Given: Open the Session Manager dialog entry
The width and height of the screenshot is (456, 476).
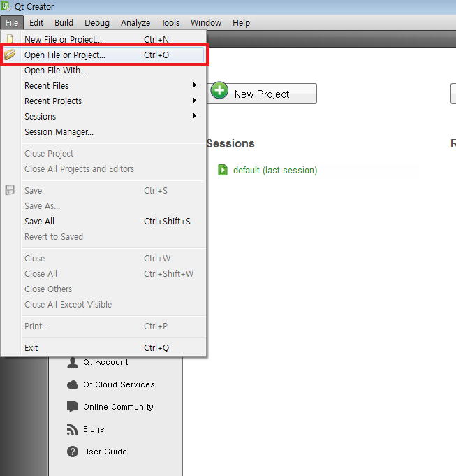Looking at the screenshot, I should [103, 132].
